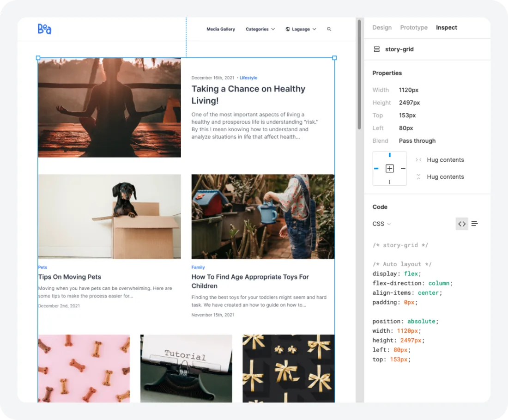Click the top-left selection handle of story-grid
508x420 pixels.
pos(38,58)
